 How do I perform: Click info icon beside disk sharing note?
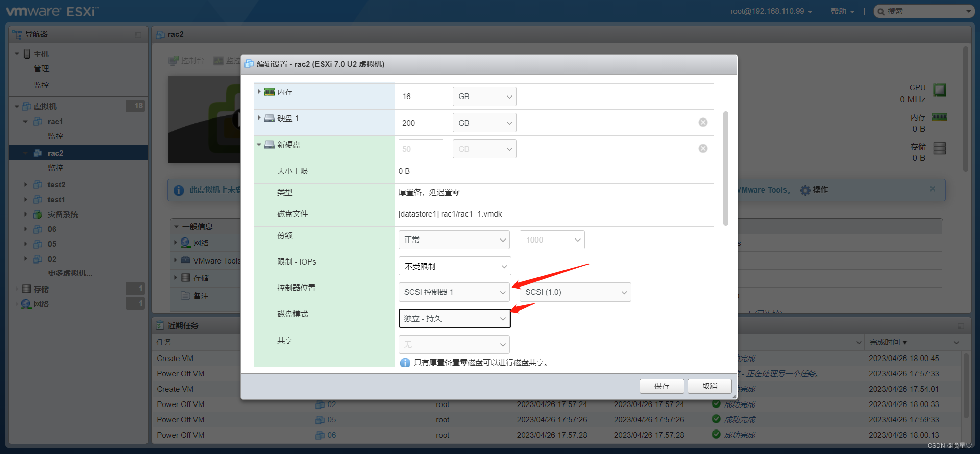(x=405, y=363)
